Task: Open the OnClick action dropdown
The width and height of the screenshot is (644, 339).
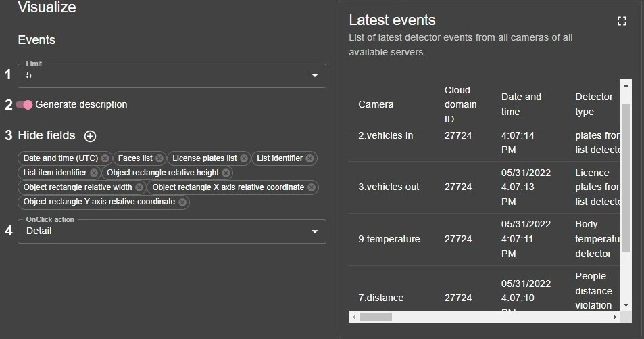Action: [x=172, y=231]
